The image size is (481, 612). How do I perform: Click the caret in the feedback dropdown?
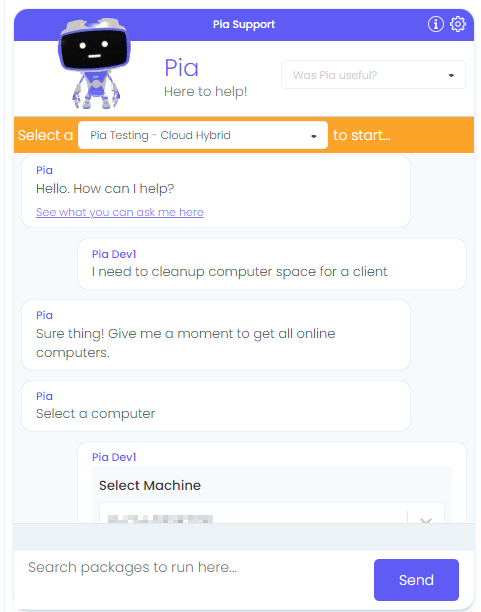click(451, 75)
